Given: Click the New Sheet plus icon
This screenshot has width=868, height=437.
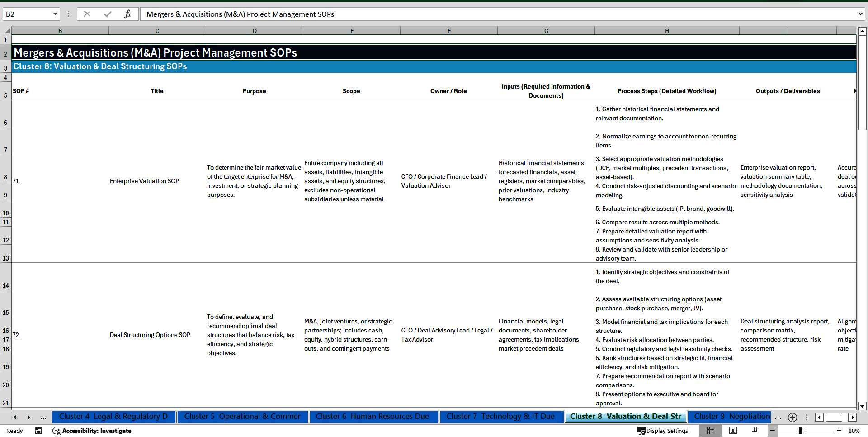Looking at the screenshot, I should coord(792,417).
